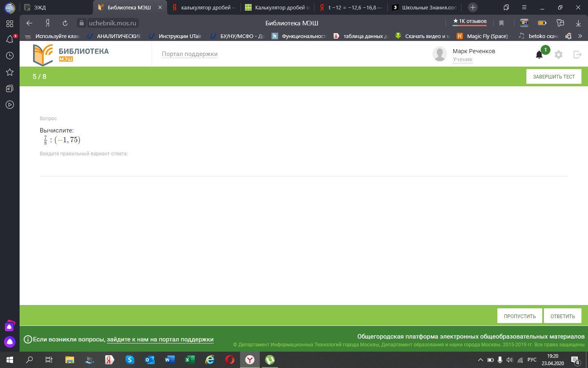Open bookmark 'АНАЛИТИЧЕСКИЕ'
Viewport: 588px width, 368px height.
coord(114,36)
